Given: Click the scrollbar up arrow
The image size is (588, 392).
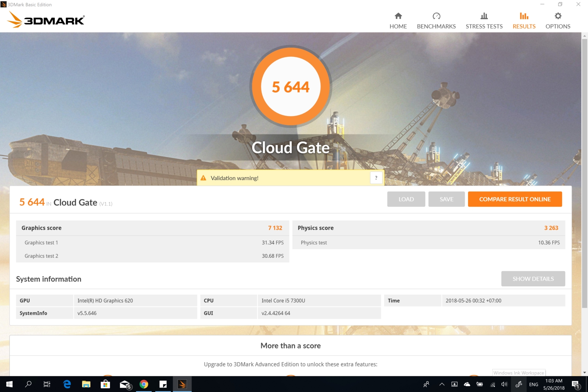Looking at the screenshot, I should click(585, 36).
